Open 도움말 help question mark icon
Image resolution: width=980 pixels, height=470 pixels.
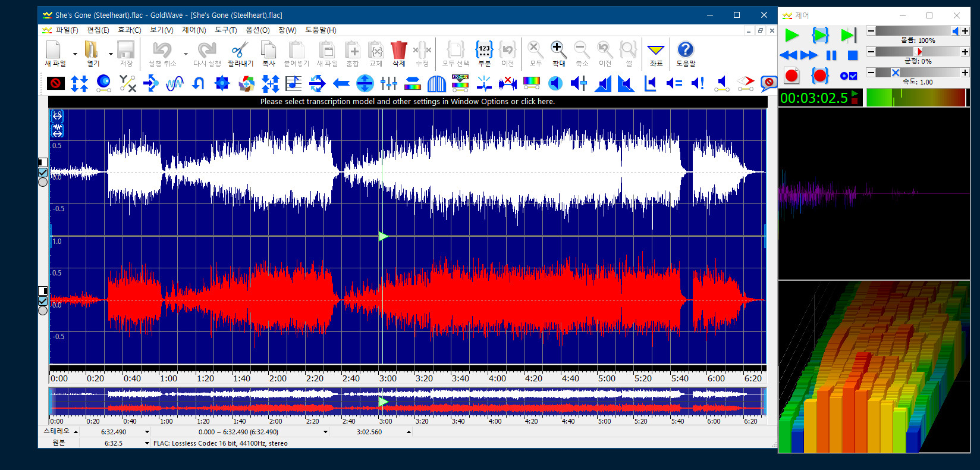coord(685,50)
